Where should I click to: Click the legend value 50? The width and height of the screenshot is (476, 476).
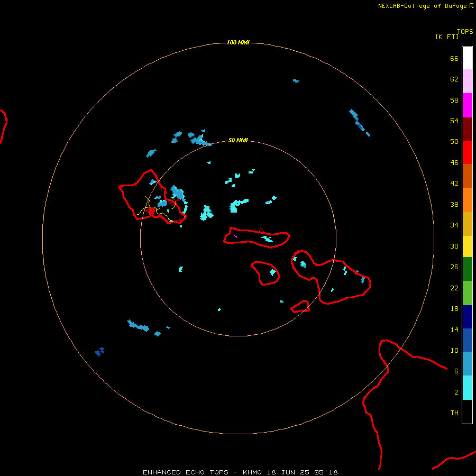454,142
